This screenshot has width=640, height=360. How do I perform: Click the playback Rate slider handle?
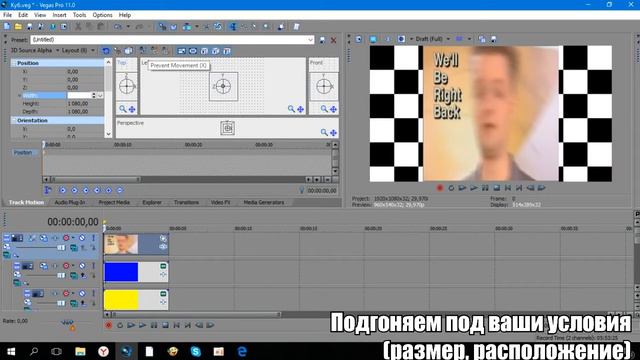67,322
